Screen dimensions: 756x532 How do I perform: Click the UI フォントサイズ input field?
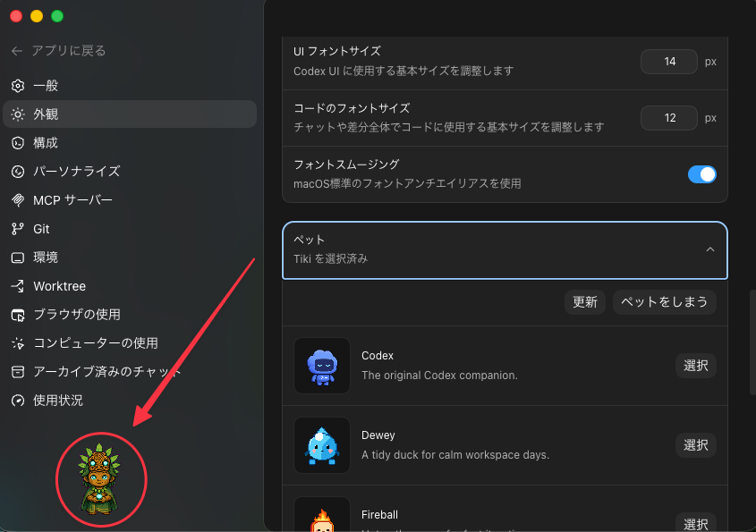pos(668,62)
